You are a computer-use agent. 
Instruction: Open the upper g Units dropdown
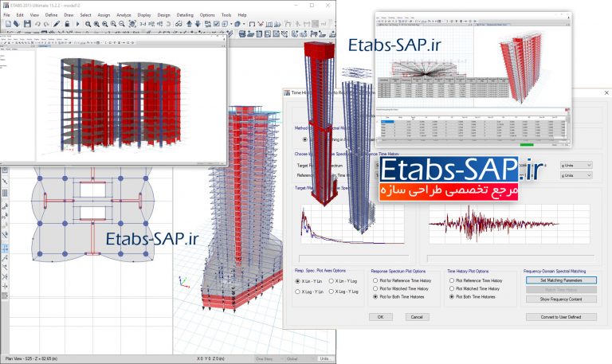pos(576,165)
